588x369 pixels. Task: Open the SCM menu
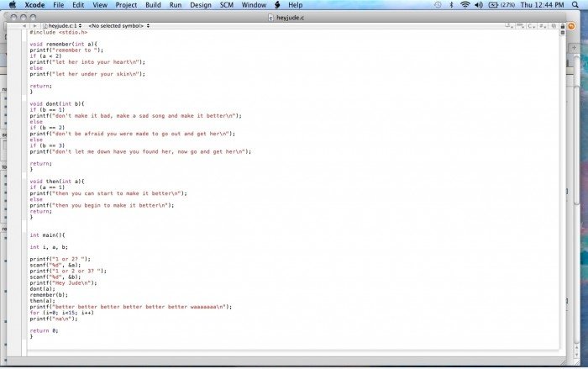(x=227, y=5)
